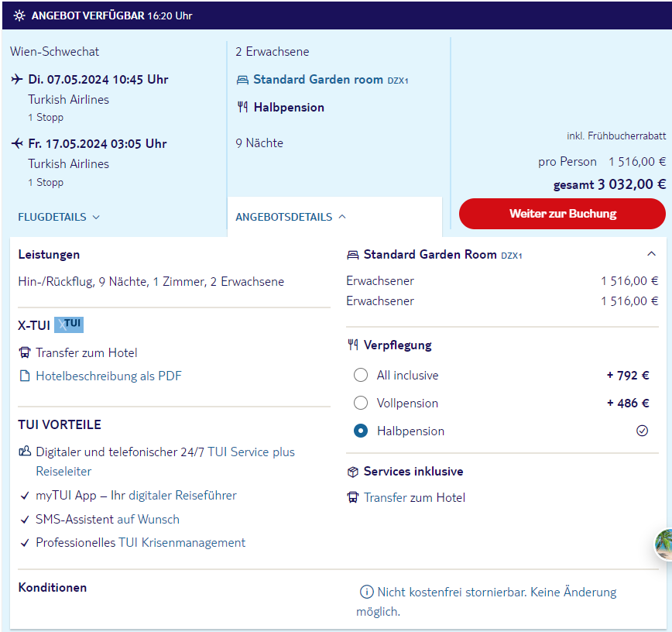Click checkmark beside SMS-Assistent auf Wunsch

click(x=25, y=520)
